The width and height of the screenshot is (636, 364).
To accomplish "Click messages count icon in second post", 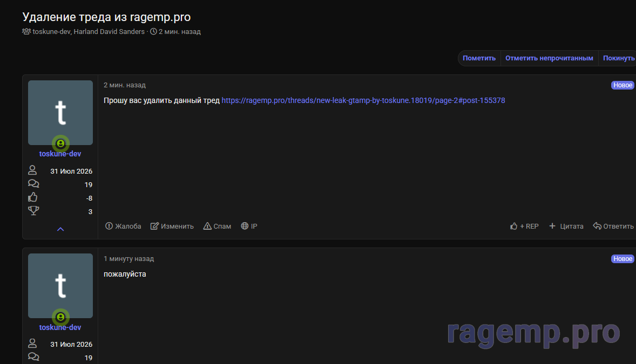I will click(33, 356).
